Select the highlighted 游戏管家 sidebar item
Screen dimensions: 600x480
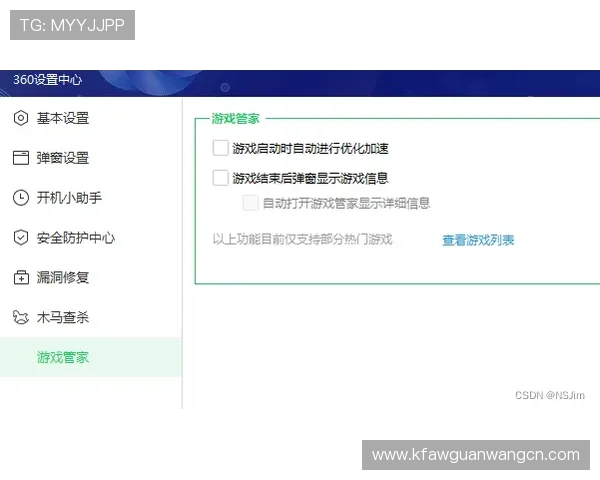[x=91, y=357]
